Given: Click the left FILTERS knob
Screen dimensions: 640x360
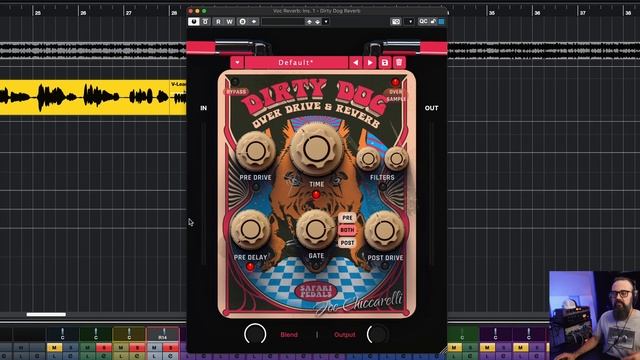Looking at the screenshot, I should tap(369, 159).
